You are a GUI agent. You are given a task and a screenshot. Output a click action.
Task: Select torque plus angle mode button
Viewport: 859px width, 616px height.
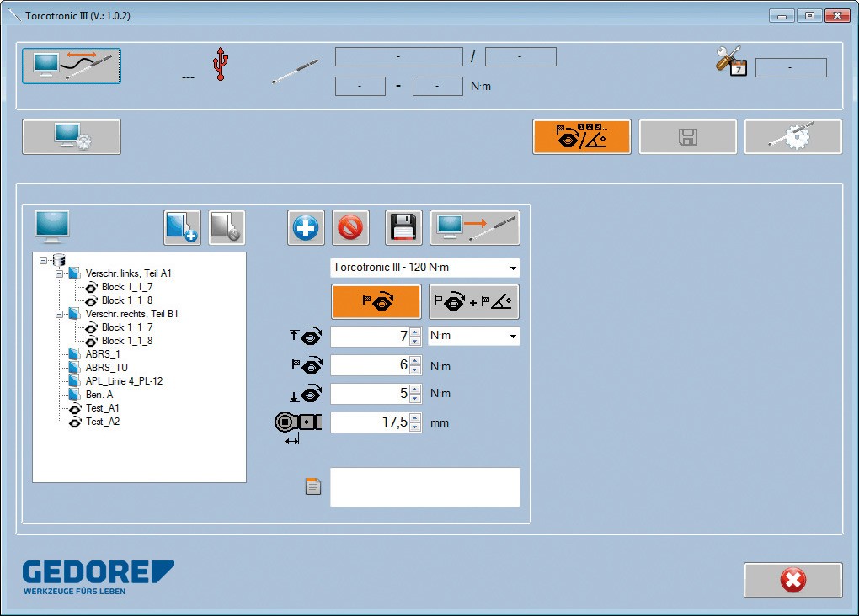[474, 301]
